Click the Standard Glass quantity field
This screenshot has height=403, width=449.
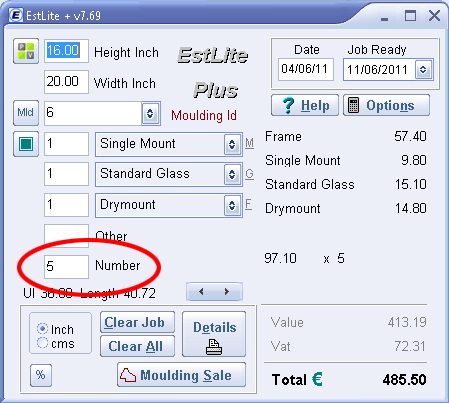(x=66, y=174)
